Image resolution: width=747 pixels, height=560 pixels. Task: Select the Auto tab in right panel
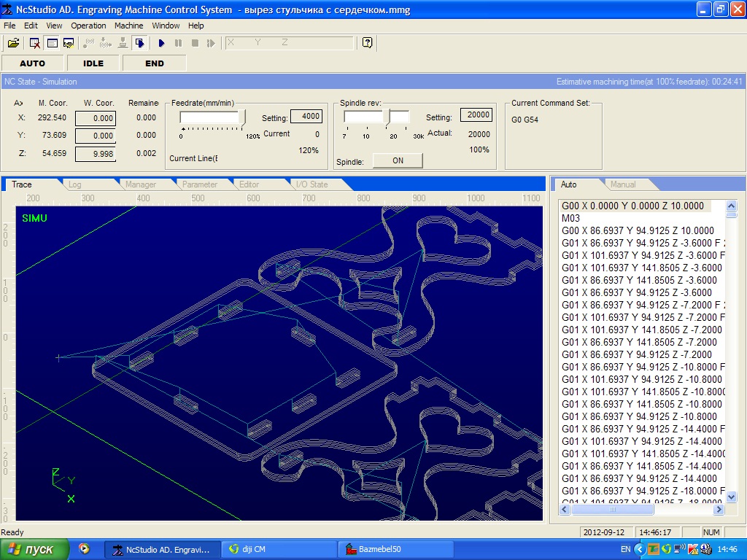[x=568, y=184]
